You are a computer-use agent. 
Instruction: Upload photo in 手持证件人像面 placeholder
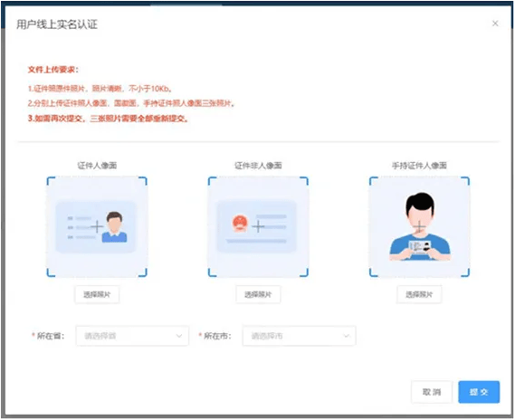(419, 226)
